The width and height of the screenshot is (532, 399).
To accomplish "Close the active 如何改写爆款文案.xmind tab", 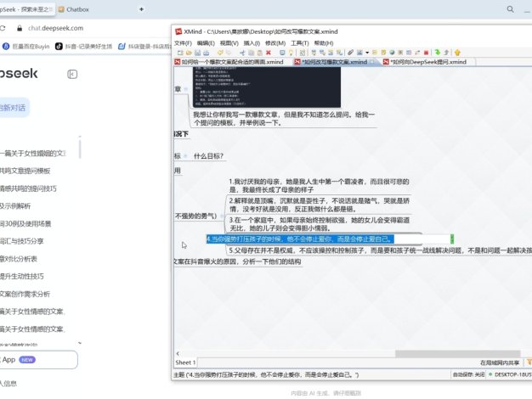I will (x=372, y=62).
